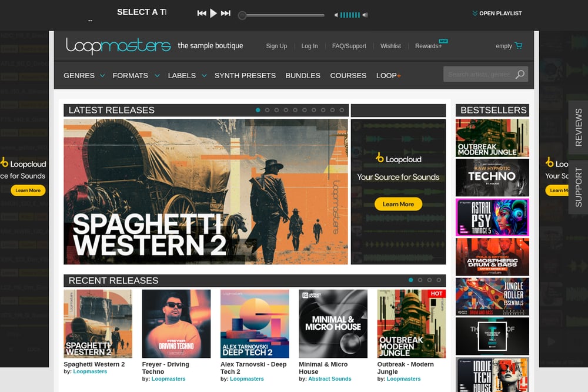The image size is (588, 392).
Task: Open the Loop+ menu item
Action: [389, 76]
